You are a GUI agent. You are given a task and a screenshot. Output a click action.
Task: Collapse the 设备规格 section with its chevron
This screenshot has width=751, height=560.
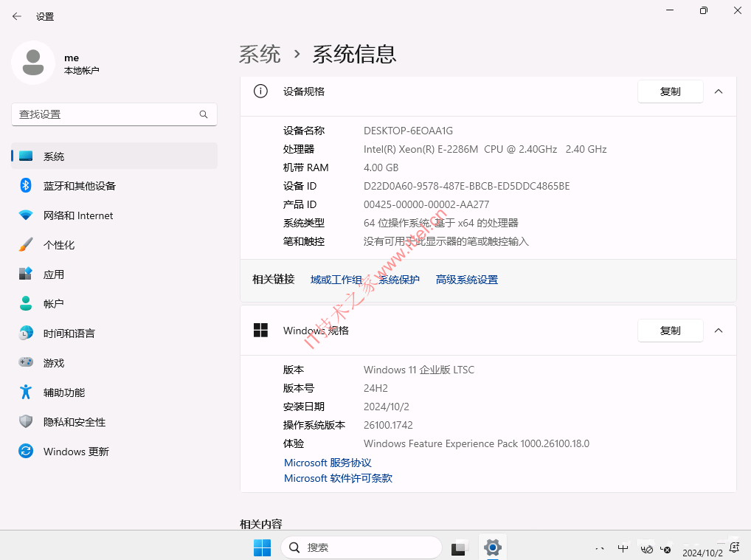coord(719,91)
